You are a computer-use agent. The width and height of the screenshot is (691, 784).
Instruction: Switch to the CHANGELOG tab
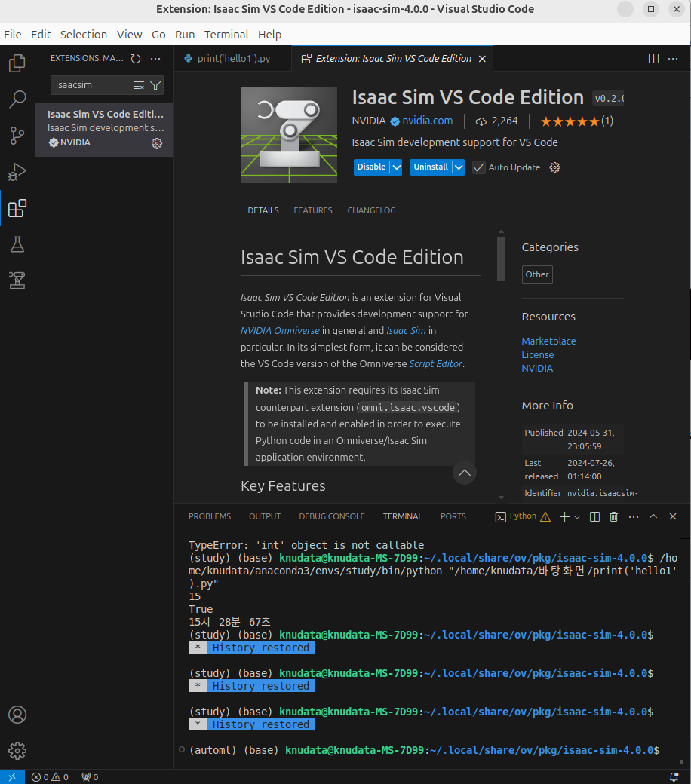pos(371,210)
